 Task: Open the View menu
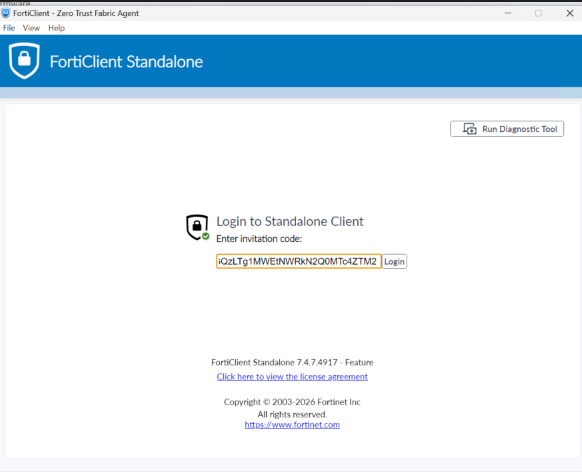tap(31, 28)
